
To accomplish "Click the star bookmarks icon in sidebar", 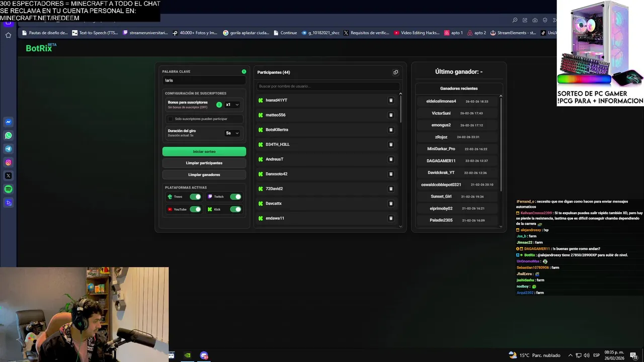I will pos(9,35).
